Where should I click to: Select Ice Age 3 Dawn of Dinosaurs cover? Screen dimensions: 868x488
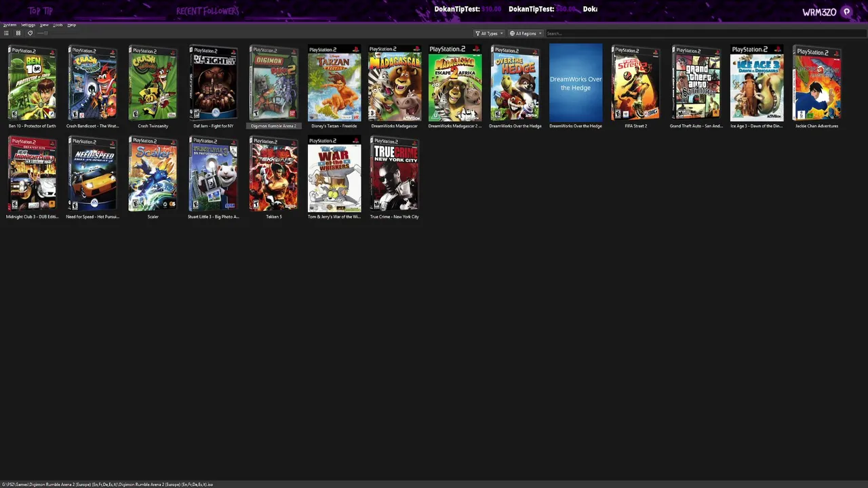pyautogui.click(x=756, y=83)
